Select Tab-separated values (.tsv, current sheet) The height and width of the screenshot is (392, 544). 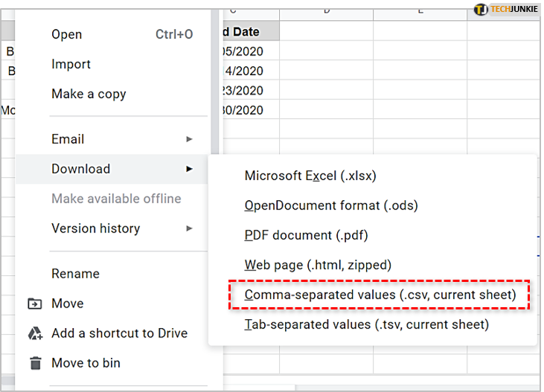(366, 324)
